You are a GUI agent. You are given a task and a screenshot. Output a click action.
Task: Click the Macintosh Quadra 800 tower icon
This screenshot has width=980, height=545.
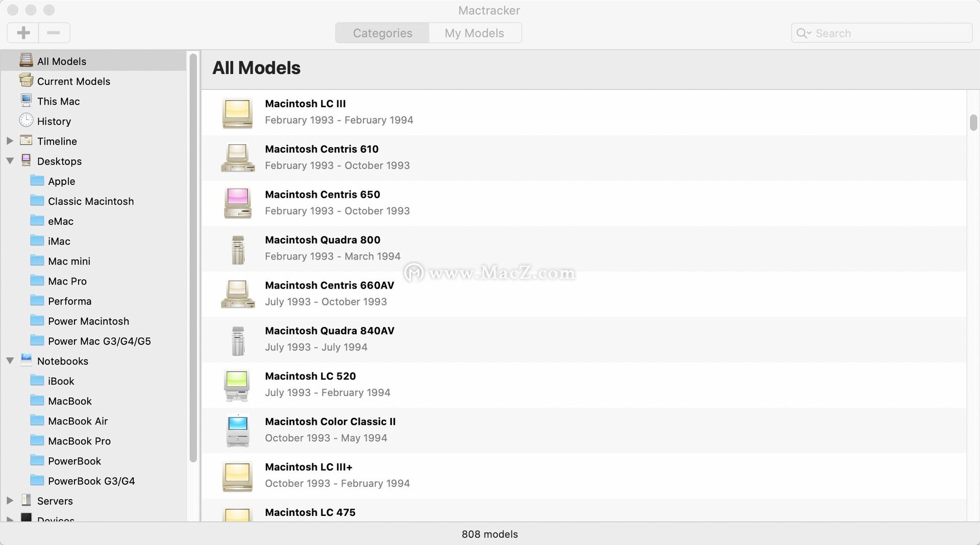click(238, 250)
